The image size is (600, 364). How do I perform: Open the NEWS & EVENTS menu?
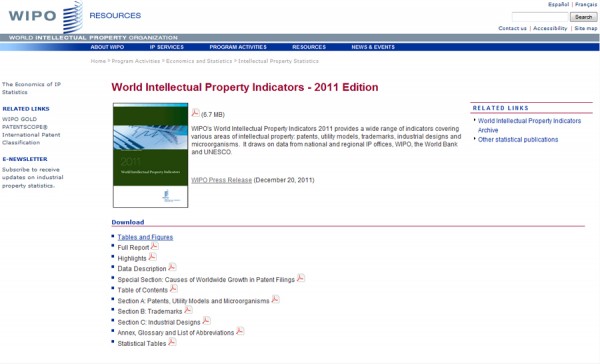(373, 47)
